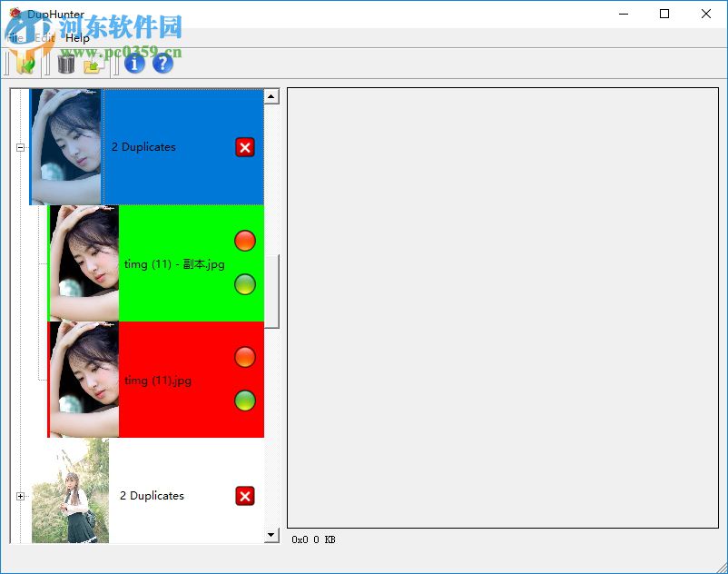The image size is (728, 574).
Task: Collapse the first duplicates group
Action: pos(20,147)
